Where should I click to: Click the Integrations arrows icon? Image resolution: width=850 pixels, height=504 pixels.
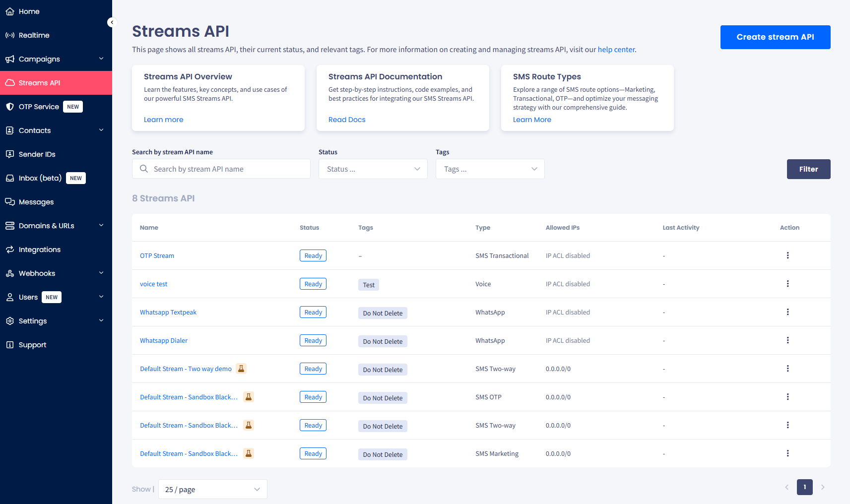coord(10,250)
